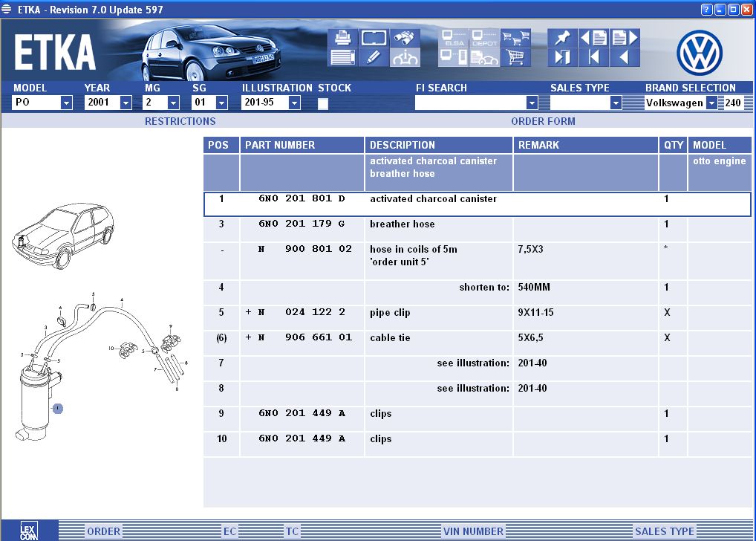Click the pencil edit icon
Image resolution: width=756 pixels, height=541 pixels.
[x=374, y=57]
